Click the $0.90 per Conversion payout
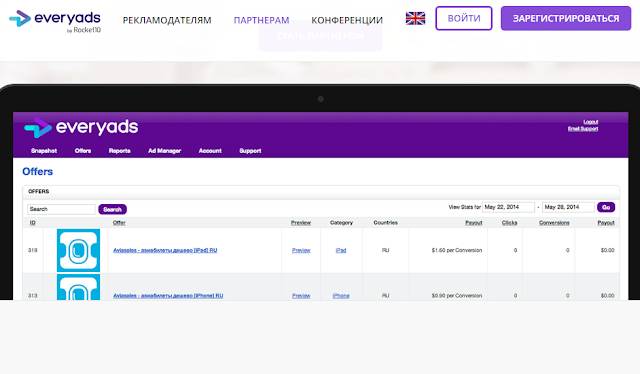 pyautogui.click(x=457, y=296)
